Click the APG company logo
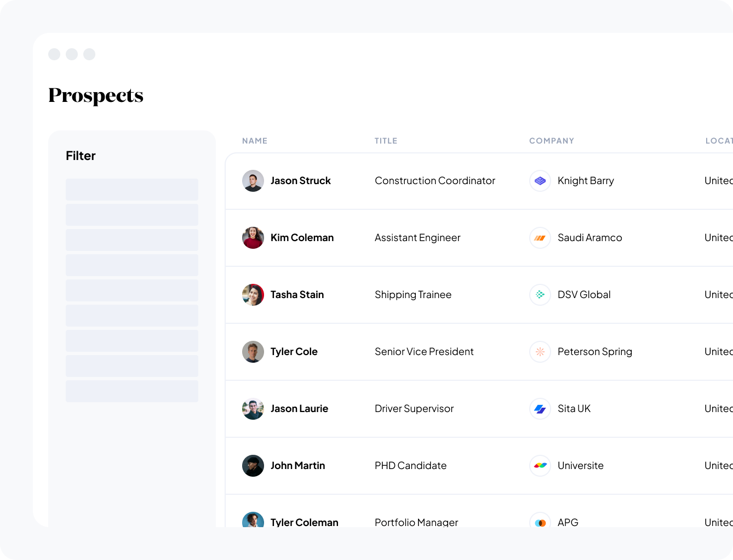 pos(540,520)
